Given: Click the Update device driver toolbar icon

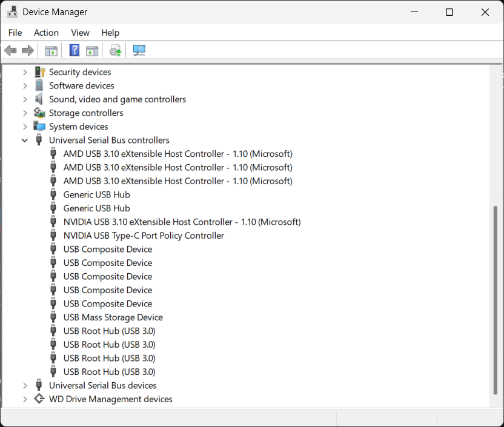Looking at the screenshot, I should [116, 51].
